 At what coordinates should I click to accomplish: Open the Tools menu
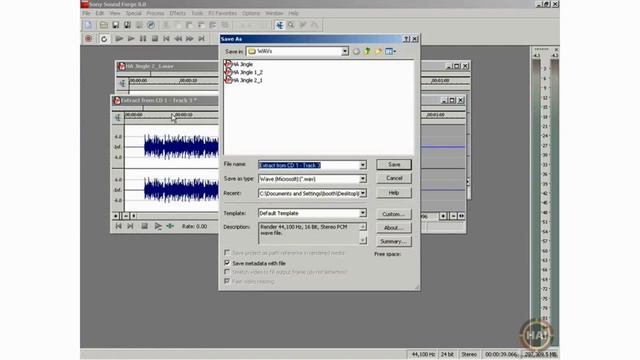(197, 13)
